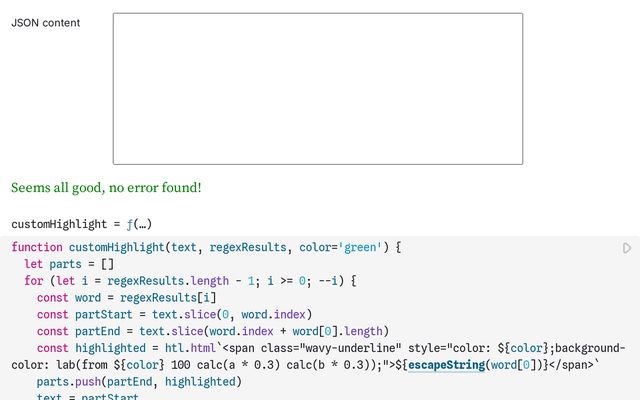Screen dimensions: 640x400
Task: Click 'htl.html' in the highlighted line
Action: click(190, 348)
